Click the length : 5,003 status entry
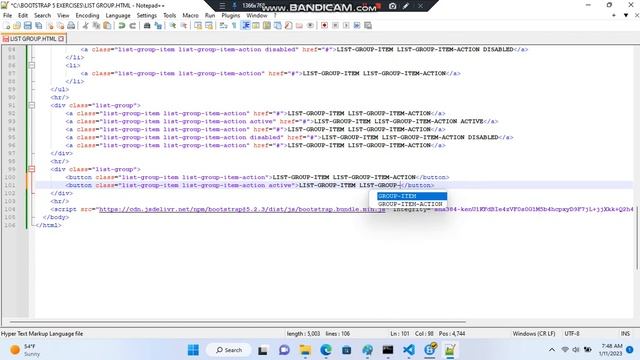Viewport: 640px width, 360px height. 303,334
